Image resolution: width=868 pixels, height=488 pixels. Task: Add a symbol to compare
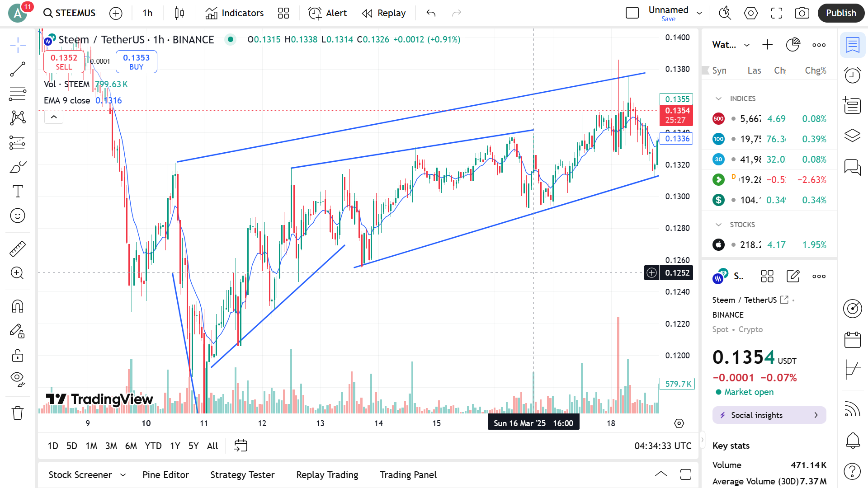pyautogui.click(x=116, y=13)
